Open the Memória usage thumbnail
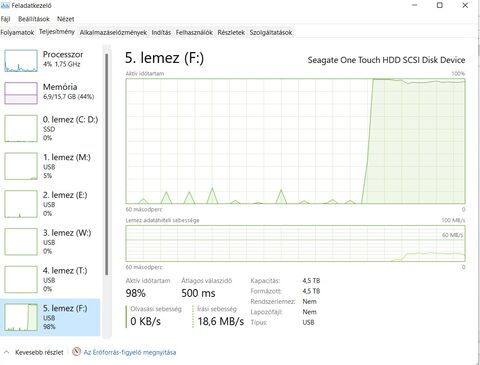This screenshot has height=365, width=480. pos(21,93)
